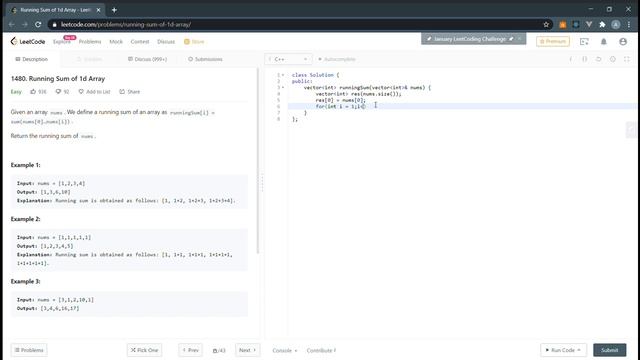
Task: Submit the solution
Action: tap(609, 350)
